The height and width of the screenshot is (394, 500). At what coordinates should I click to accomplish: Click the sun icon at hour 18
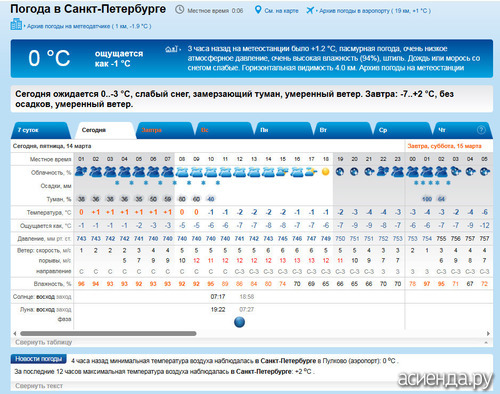(325, 172)
